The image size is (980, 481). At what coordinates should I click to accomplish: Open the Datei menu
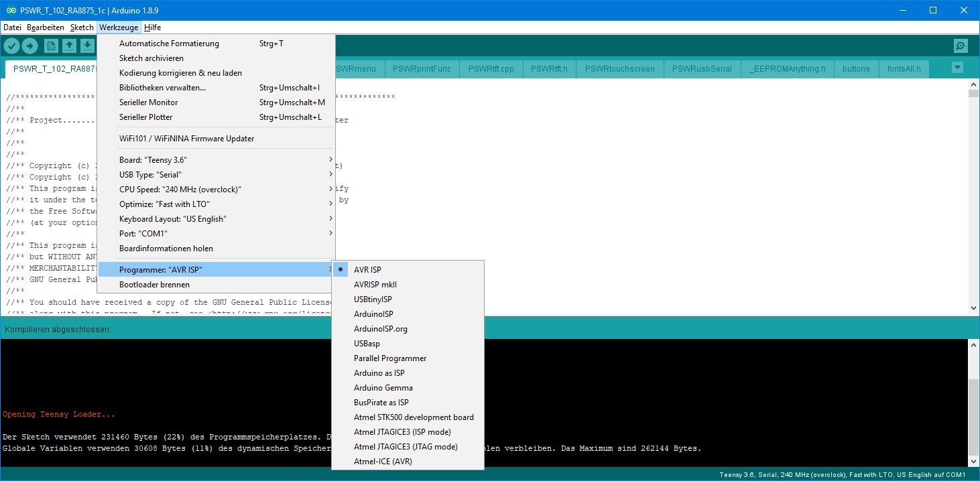click(12, 27)
